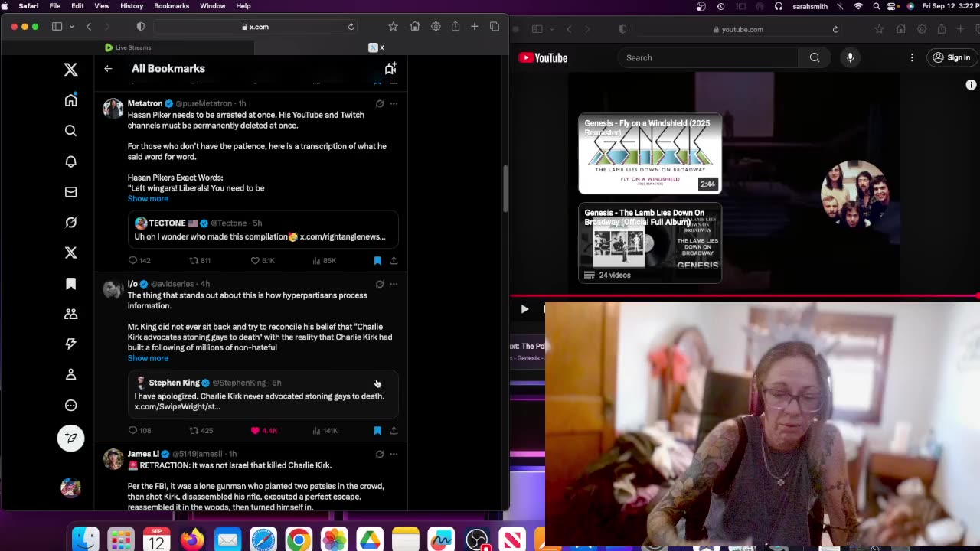Open Communities icon in X sidebar
The width and height of the screenshot is (980, 551).
pos(70,314)
